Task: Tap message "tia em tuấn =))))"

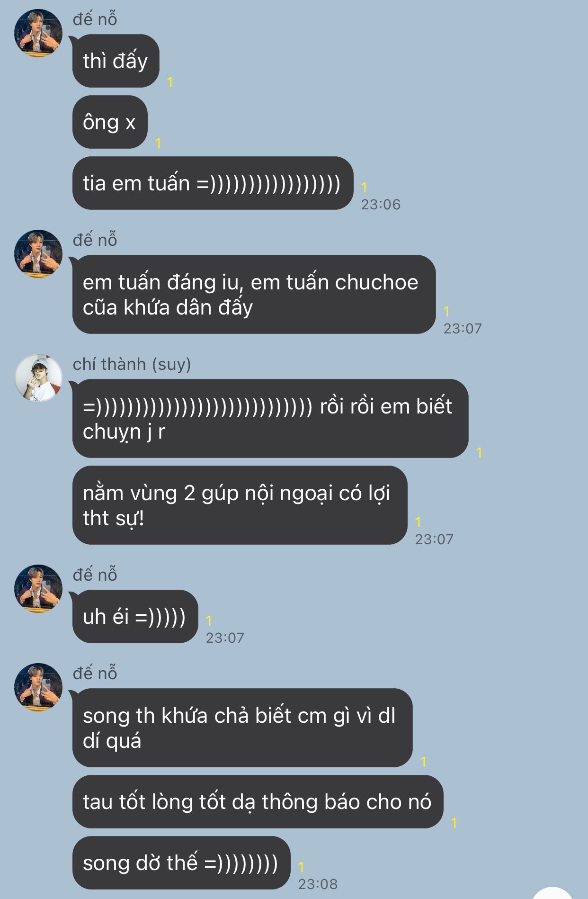Action: 213,183
